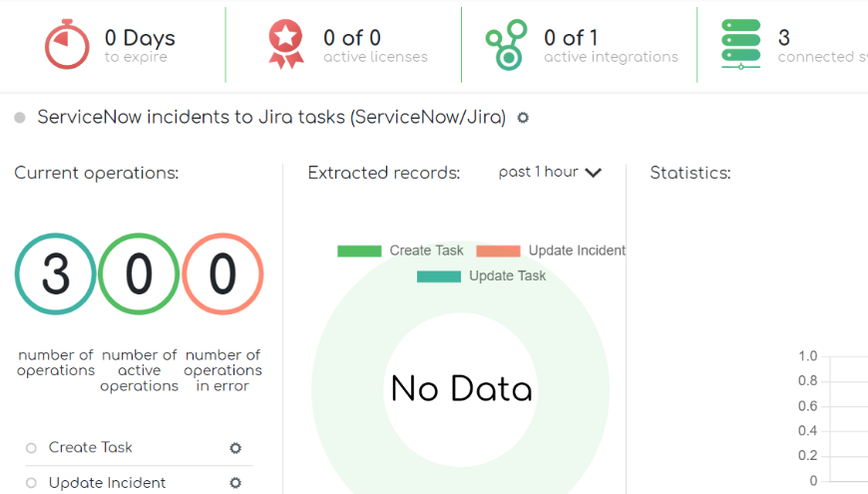Image resolution: width=868 pixels, height=494 pixels.
Task: Click the time range chevron arrow
Action: pyautogui.click(x=594, y=173)
